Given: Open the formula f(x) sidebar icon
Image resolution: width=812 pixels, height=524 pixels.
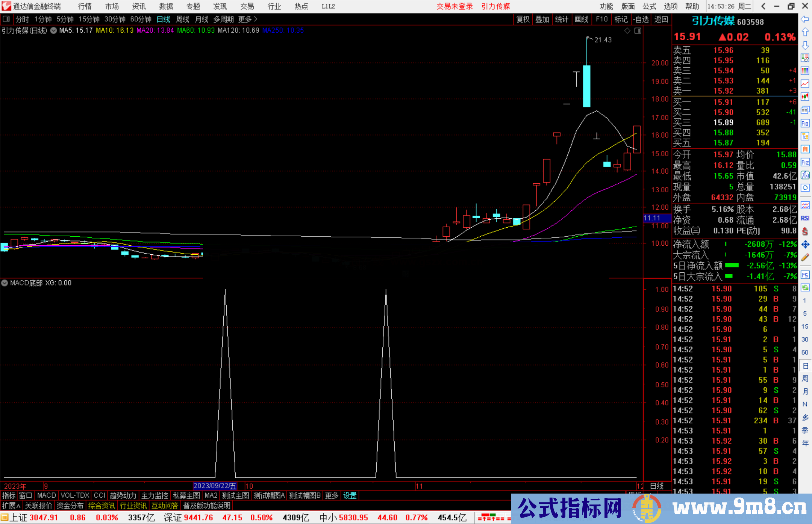Looking at the screenshot, I should click(805, 175).
